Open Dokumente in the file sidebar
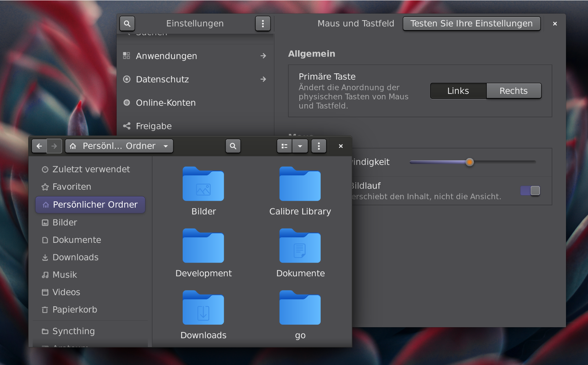Viewport: 588px width, 365px height. click(90, 240)
